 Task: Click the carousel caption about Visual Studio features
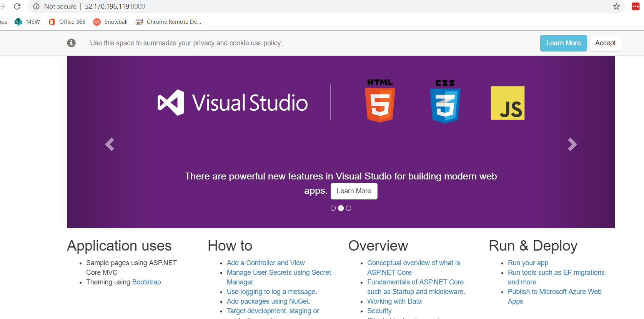341,183
